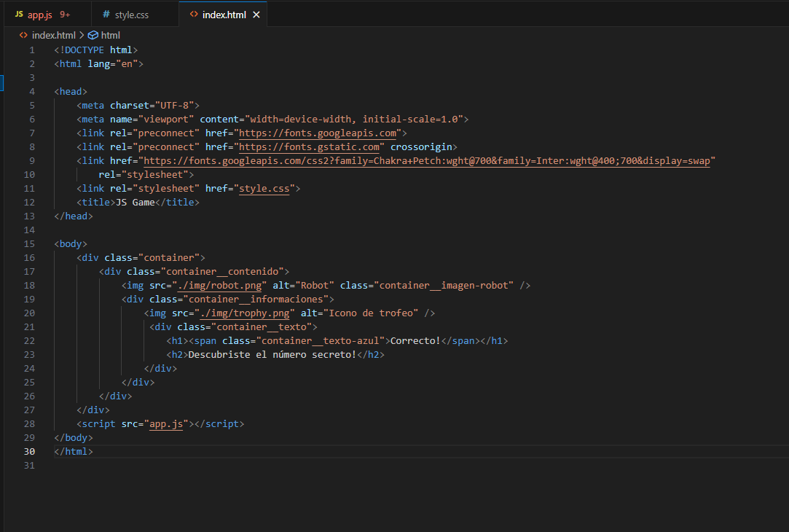Expand the breadcrumb separator chevron
The image size is (789, 532).
(82, 35)
